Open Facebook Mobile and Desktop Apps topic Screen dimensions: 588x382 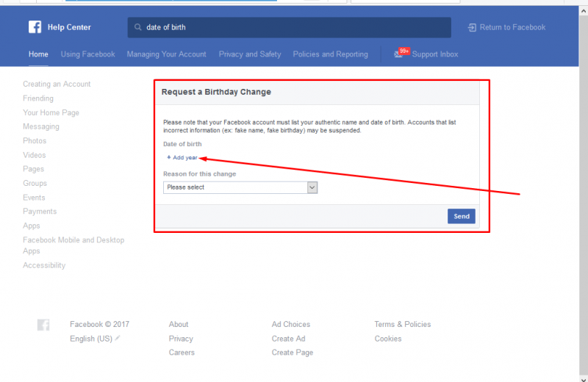point(73,245)
